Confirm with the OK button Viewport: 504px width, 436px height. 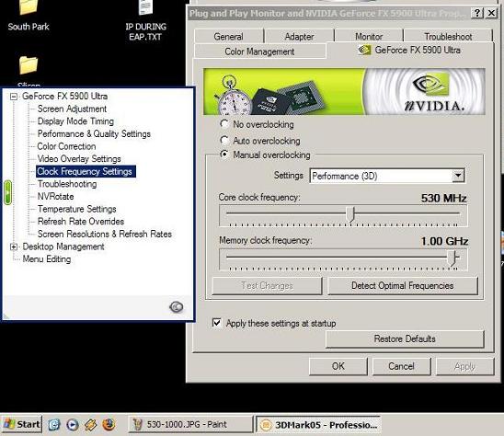pyautogui.click(x=338, y=366)
